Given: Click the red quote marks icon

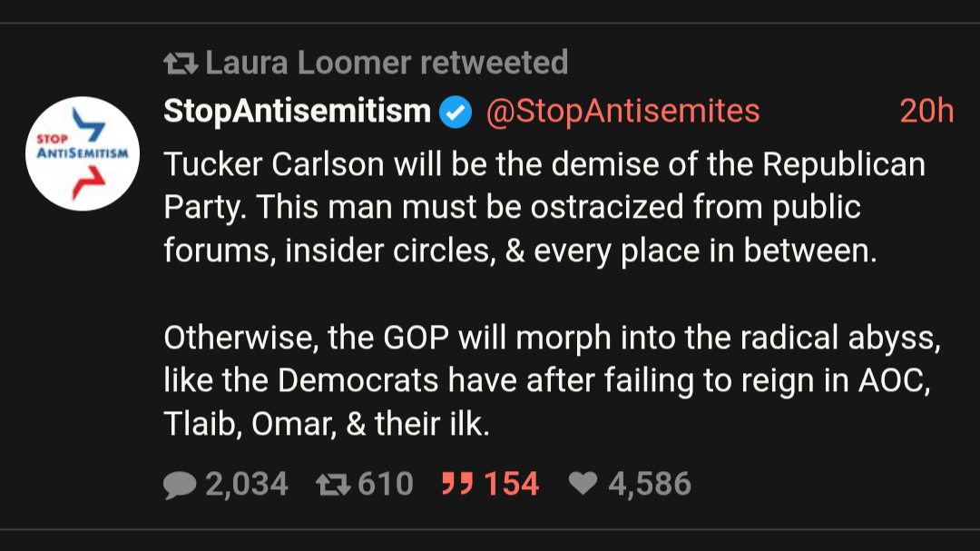Looking at the screenshot, I should coord(457,484).
